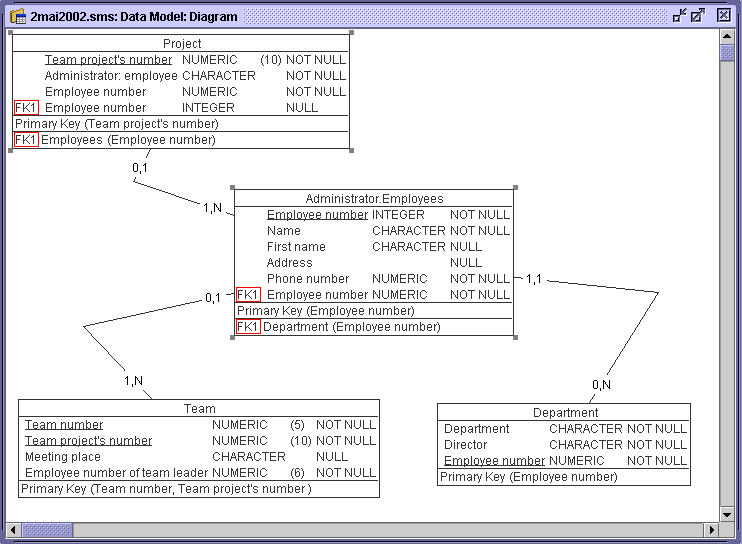Click the data model icon in title bar
The height and width of the screenshot is (544, 742).
(16, 15)
